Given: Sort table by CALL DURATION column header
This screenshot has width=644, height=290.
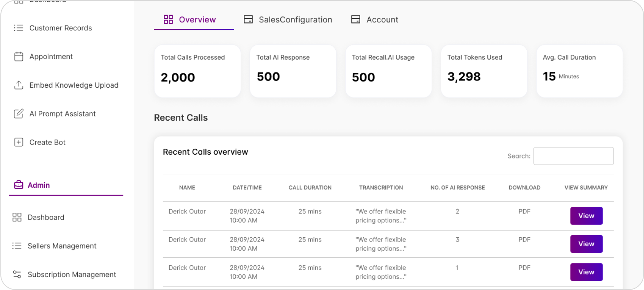Looking at the screenshot, I should point(310,188).
